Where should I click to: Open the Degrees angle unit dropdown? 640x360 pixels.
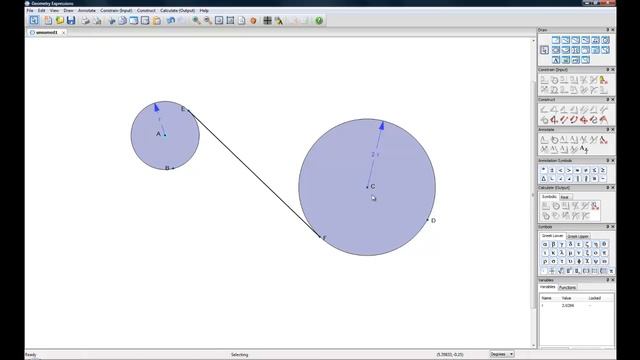click(x=502, y=354)
